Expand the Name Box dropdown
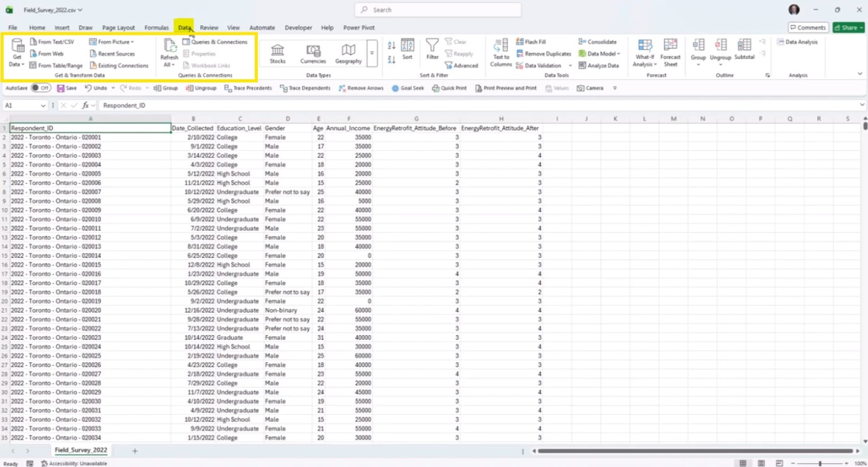868x467 pixels. [x=43, y=105]
